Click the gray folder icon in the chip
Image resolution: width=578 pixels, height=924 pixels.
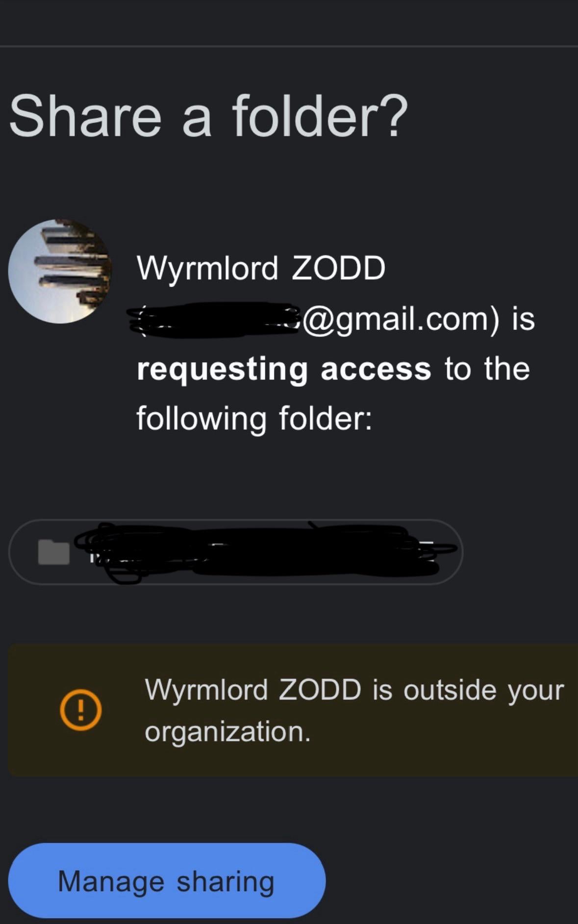click(x=54, y=552)
